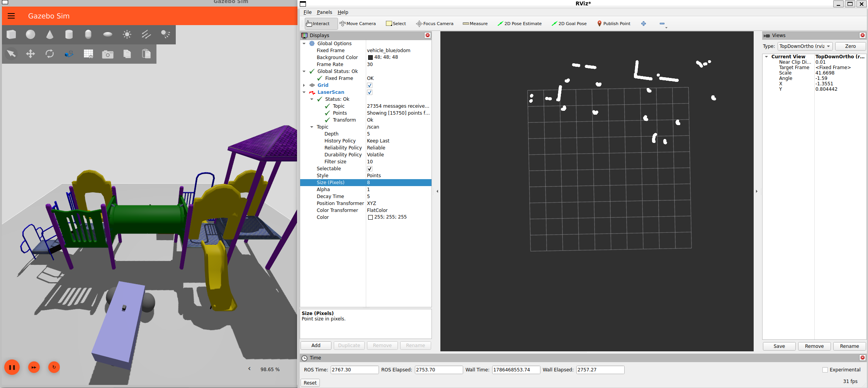
Task: Save the current view
Action: coord(779,346)
